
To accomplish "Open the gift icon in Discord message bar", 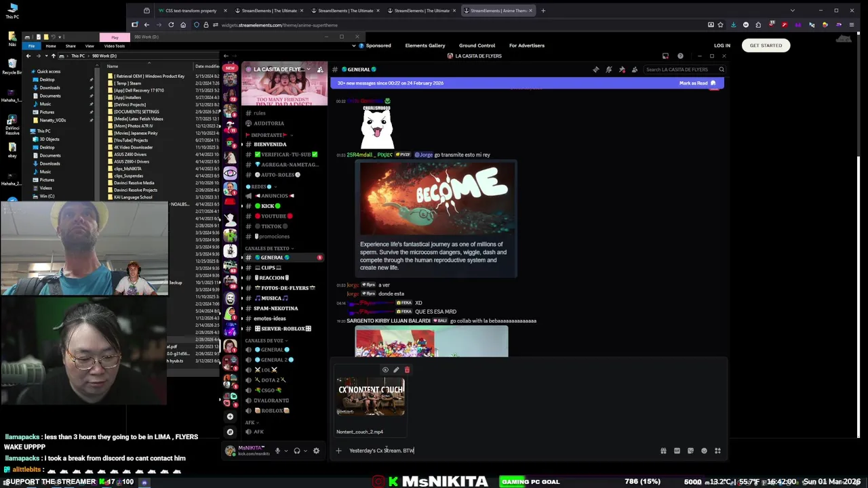I will 663,451.
